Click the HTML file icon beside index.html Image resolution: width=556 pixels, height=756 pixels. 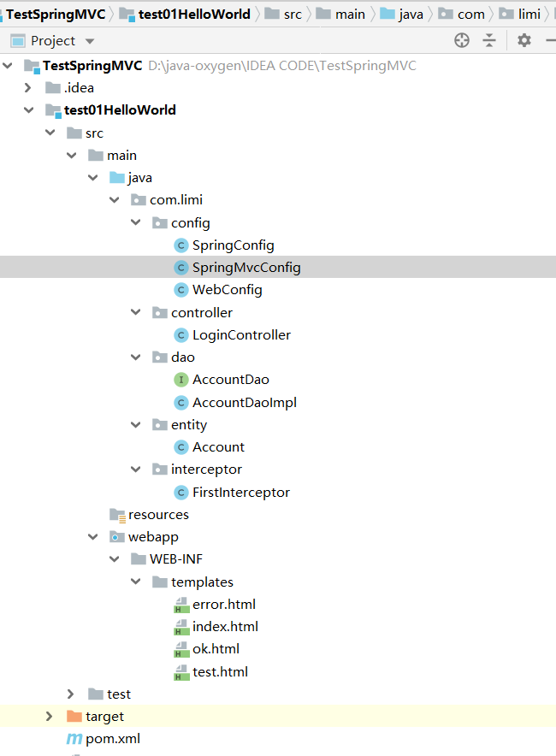183,626
